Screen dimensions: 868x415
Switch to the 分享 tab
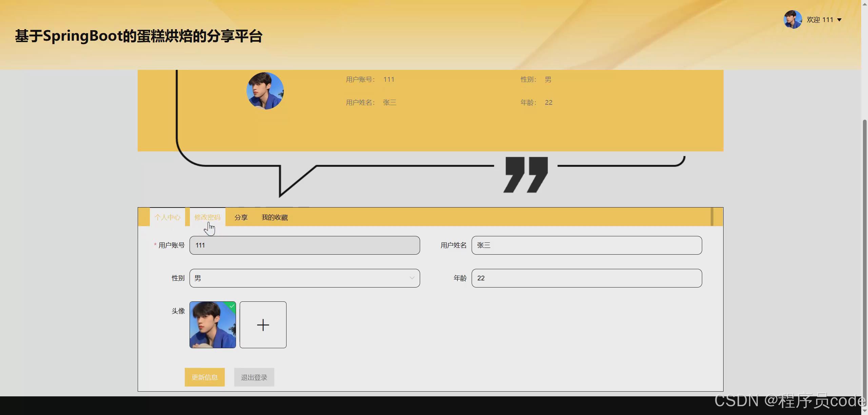(x=241, y=217)
